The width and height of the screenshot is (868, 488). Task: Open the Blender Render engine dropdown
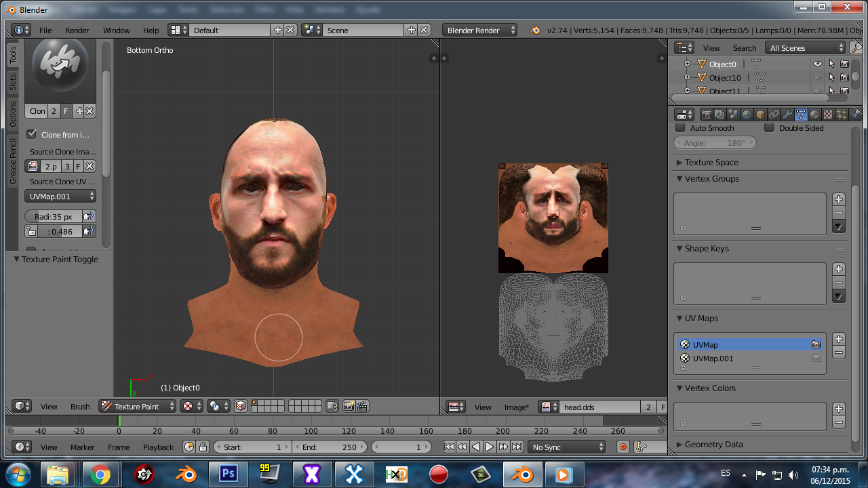tap(480, 30)
